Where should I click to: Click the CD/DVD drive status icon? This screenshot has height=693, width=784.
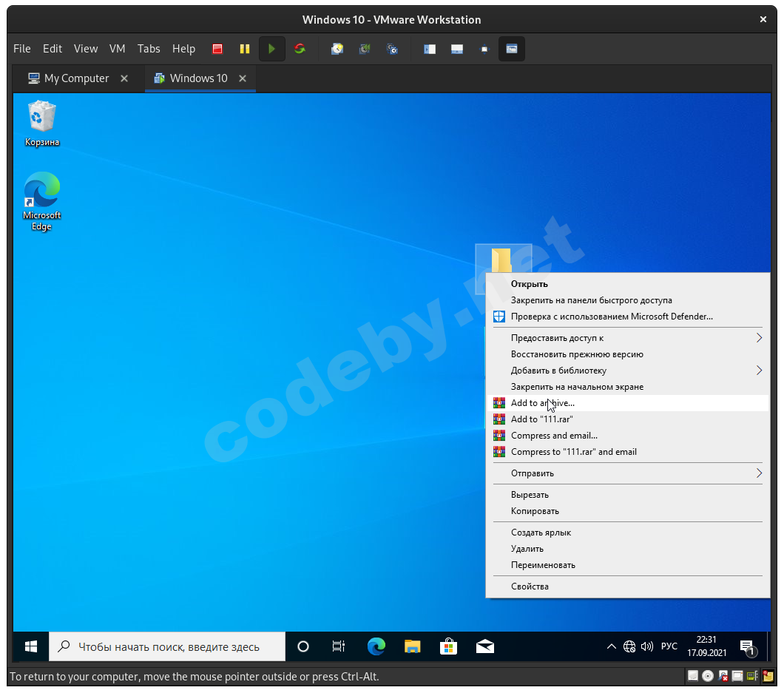pyautogui.click(x=708, y=677)
